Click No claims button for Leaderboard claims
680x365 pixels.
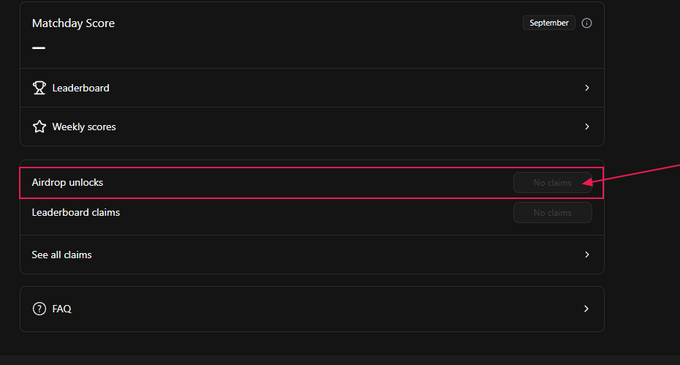point(552,213)
